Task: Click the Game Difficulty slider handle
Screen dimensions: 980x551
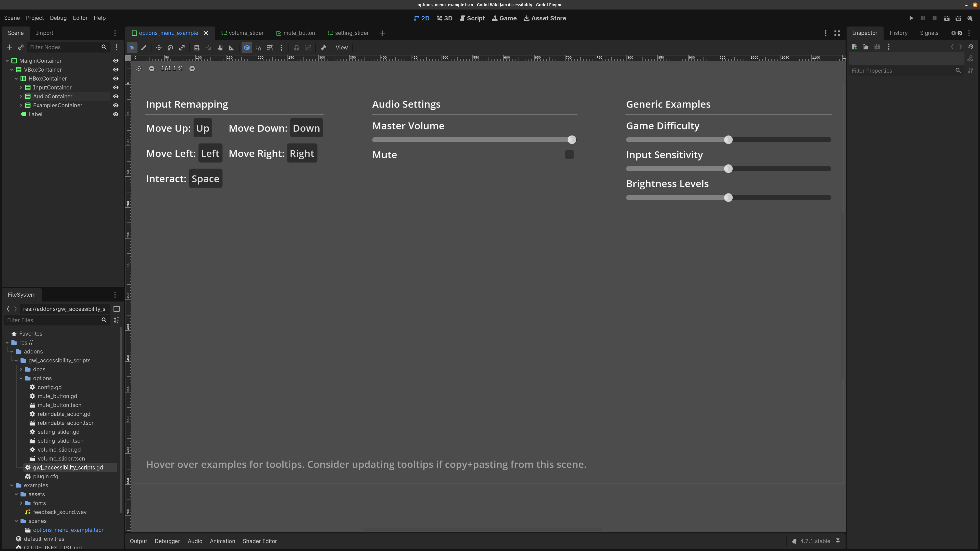Action: coord(728,140)
